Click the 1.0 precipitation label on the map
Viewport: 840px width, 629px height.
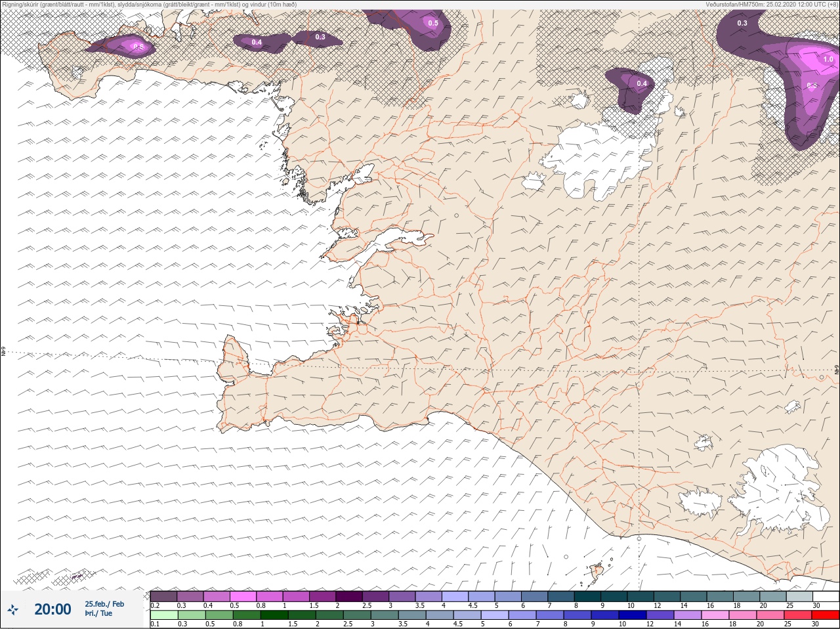tap(828, 59)
